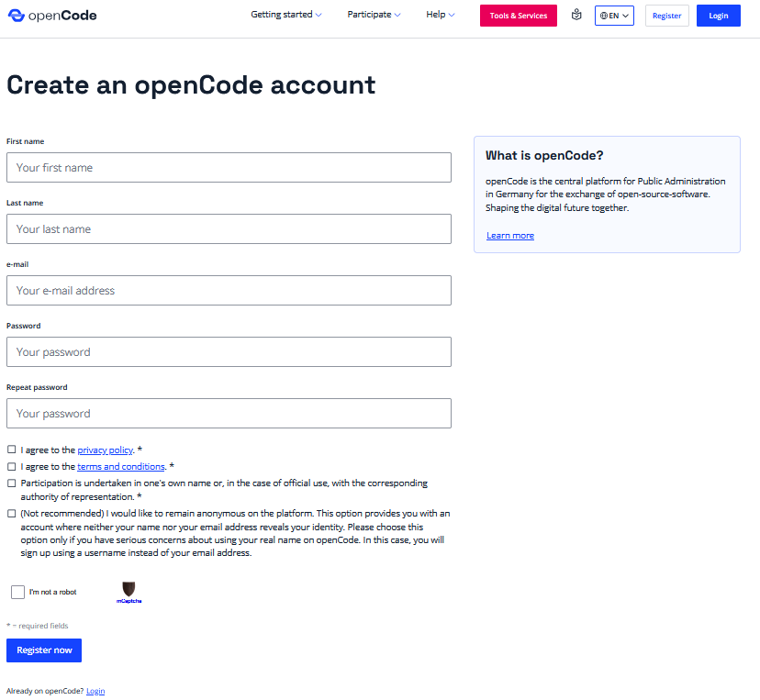Expand the Getting started menu

coord(285,15)
